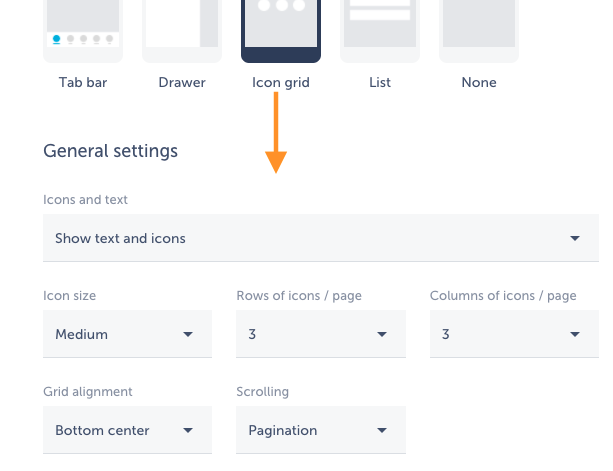Click the Show text and icons arrow
This screenshot has width=613, height=471.
[575, 238]
